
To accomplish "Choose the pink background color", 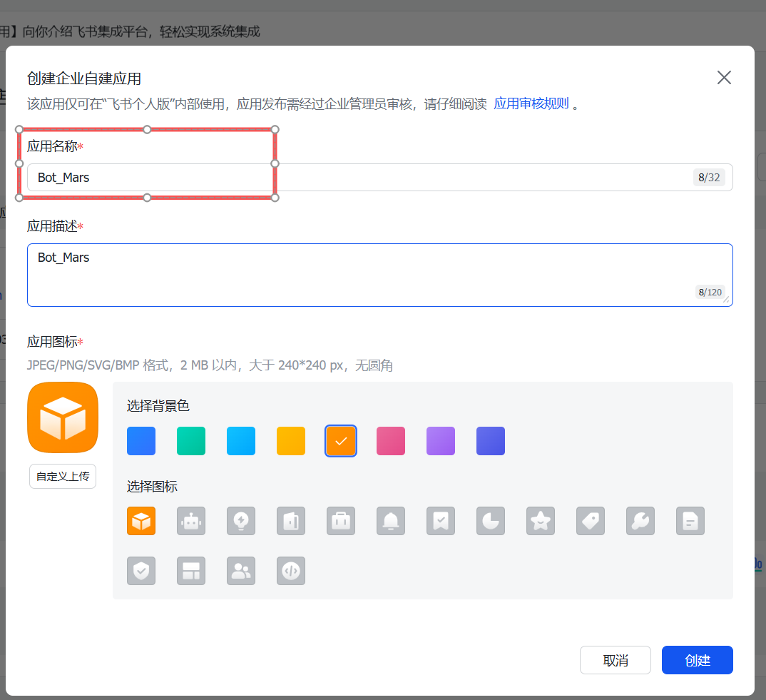I will (391, 441).
